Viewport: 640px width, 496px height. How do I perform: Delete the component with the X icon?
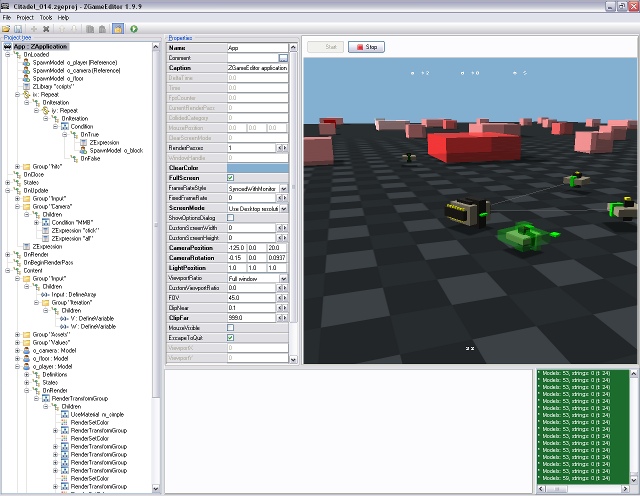pyautogui.click(x=46, y=29)
